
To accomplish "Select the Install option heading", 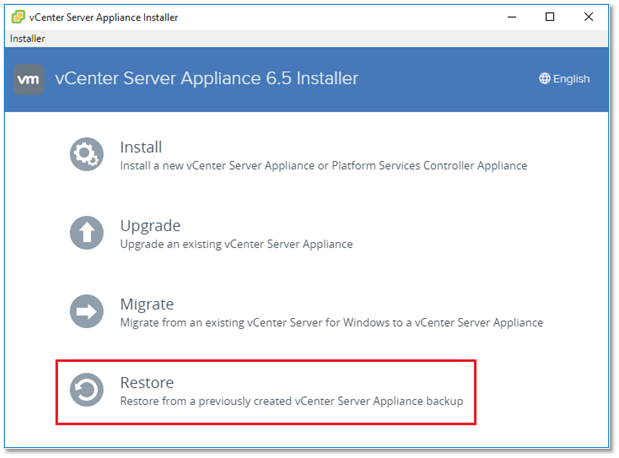I will tap(141, 147).
